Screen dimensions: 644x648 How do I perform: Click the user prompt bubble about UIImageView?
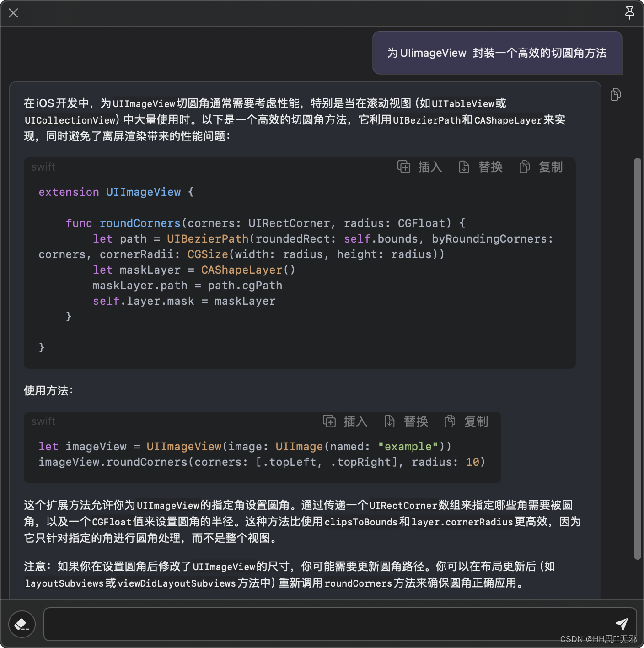(x=497, y=53)
